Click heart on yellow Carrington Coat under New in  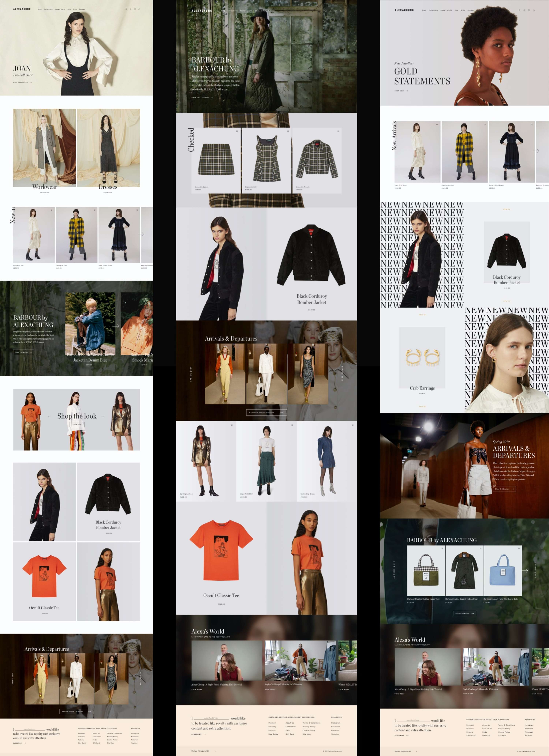tap(94, 210)
